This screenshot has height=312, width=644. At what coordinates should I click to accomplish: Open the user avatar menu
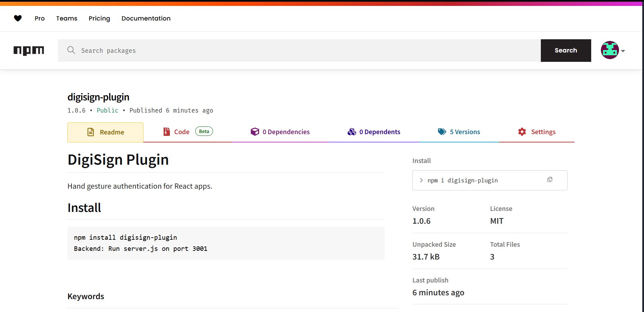click(x=610, y=50)
